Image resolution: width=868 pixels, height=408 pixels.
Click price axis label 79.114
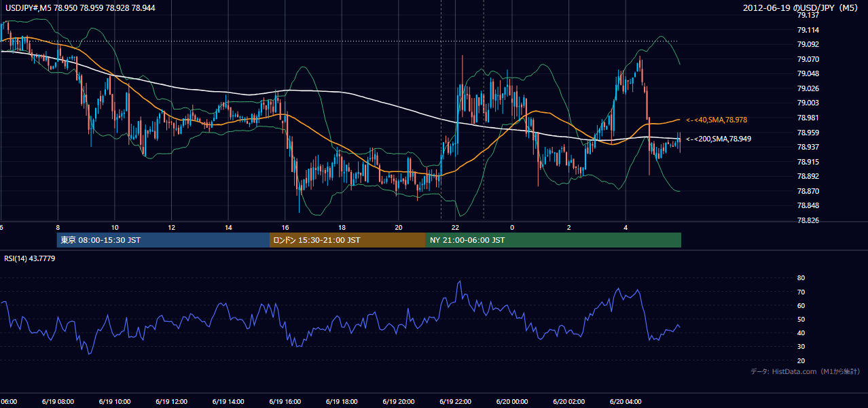[x=808, y=30]
